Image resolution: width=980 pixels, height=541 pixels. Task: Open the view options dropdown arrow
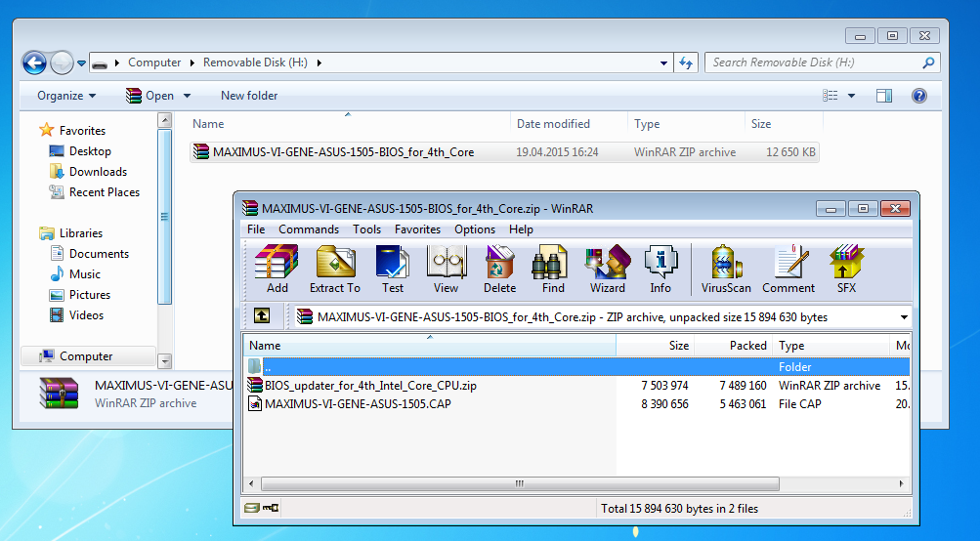pyautogui.click(x=851, y=96)
